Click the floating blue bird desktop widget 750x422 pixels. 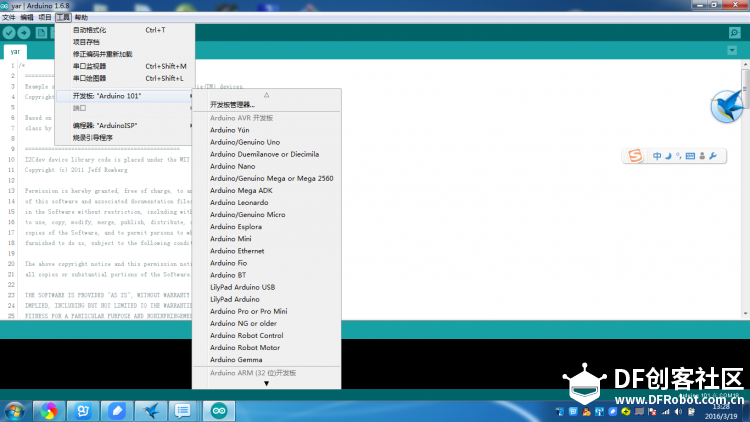(727, 107)
